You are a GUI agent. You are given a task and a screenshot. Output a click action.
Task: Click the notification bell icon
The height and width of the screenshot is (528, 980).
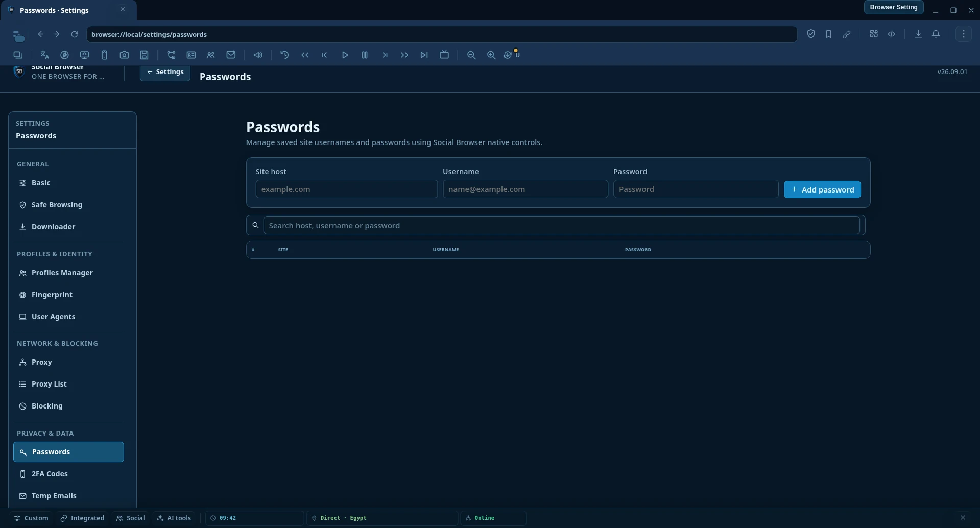click(936, 34)
